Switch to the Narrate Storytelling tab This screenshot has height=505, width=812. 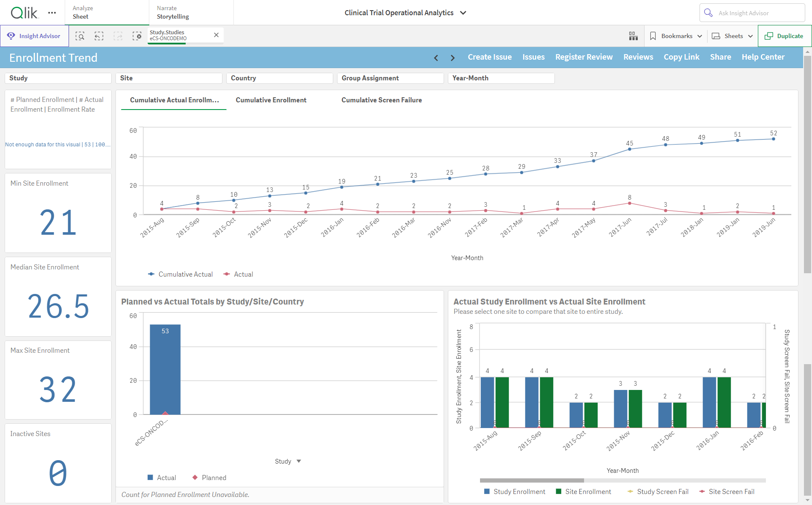pos(191,13)
